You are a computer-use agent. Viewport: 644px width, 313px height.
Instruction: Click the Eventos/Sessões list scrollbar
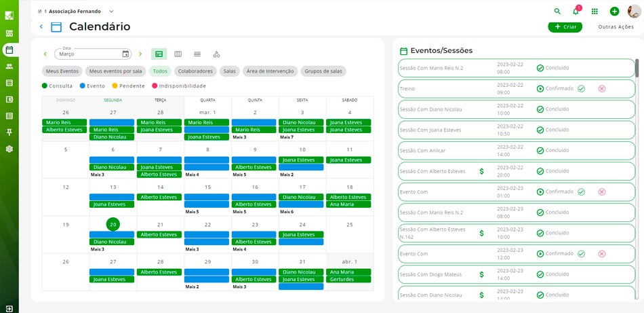(637, 68)
